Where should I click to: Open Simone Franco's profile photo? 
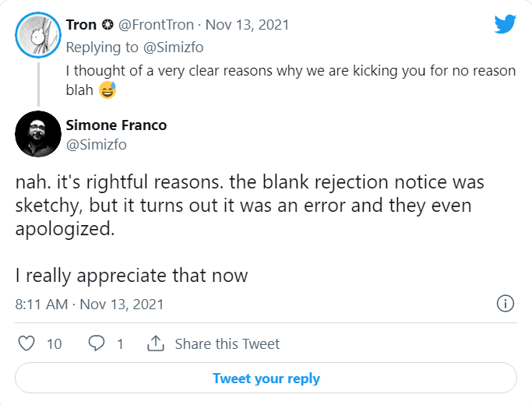(x=38, y=134)
